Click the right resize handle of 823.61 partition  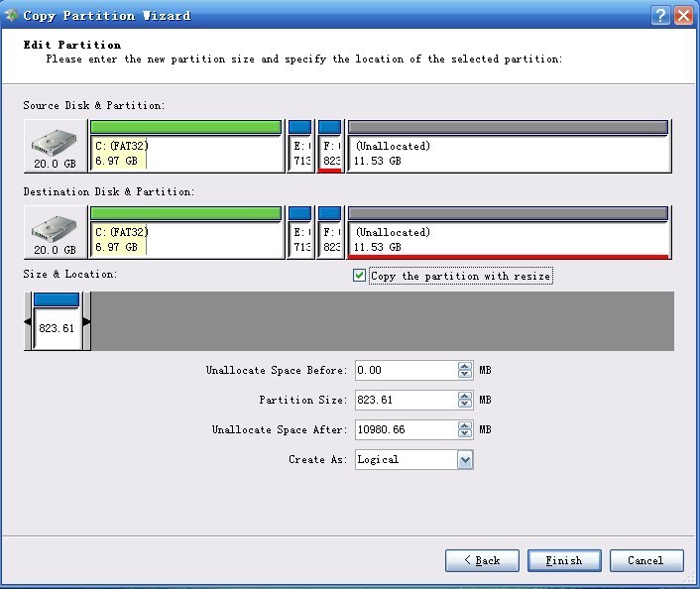86,322
